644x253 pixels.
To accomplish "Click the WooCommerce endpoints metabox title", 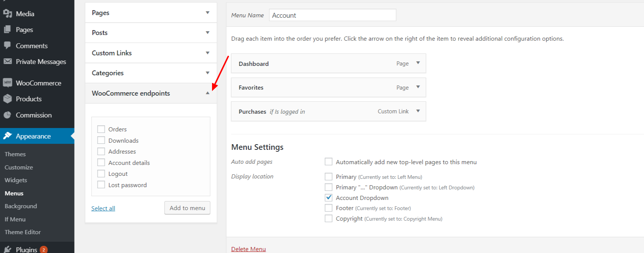I will [131, 93].
